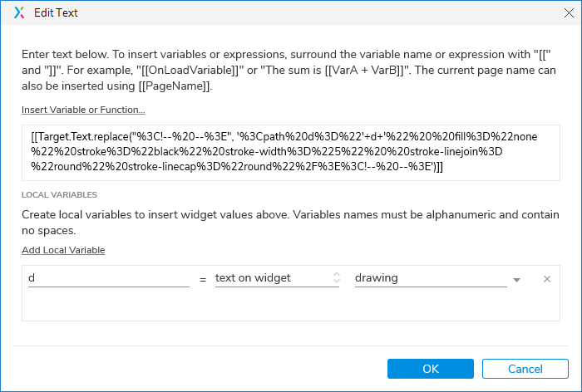Click the "Edit Text" title bar label
582x392 pixels.
[x=57, y=13]
